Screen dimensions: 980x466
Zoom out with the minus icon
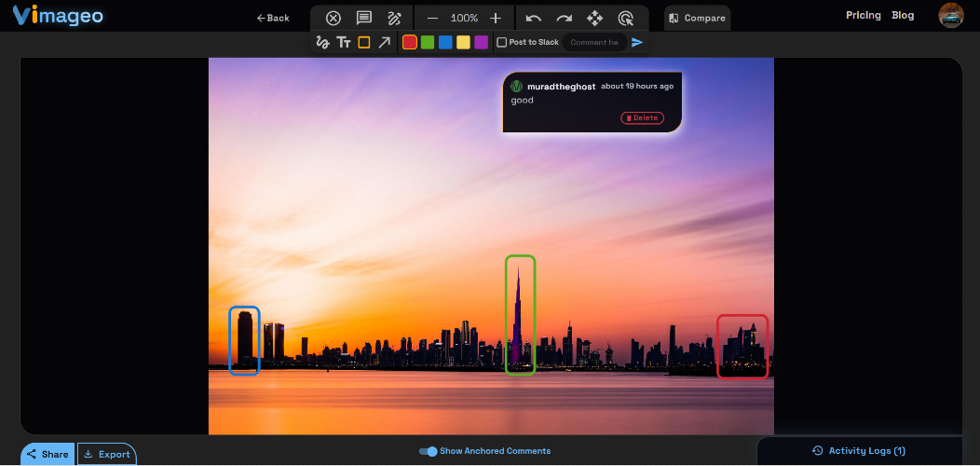(x=432, y=18)
